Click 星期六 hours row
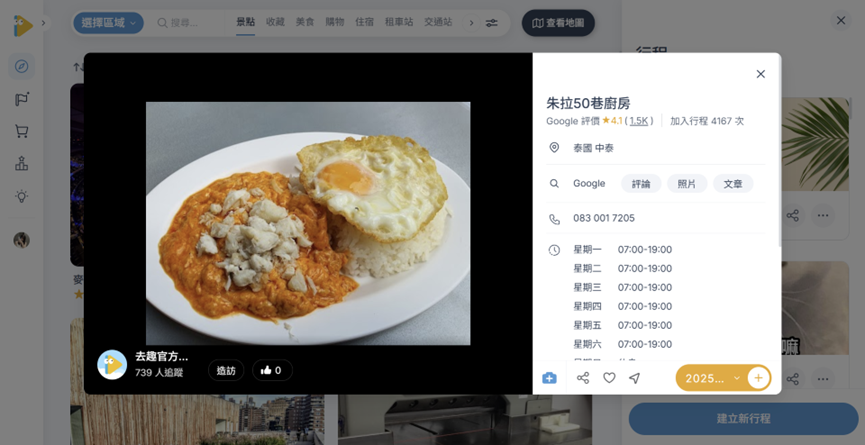 [x=622, y=344]
